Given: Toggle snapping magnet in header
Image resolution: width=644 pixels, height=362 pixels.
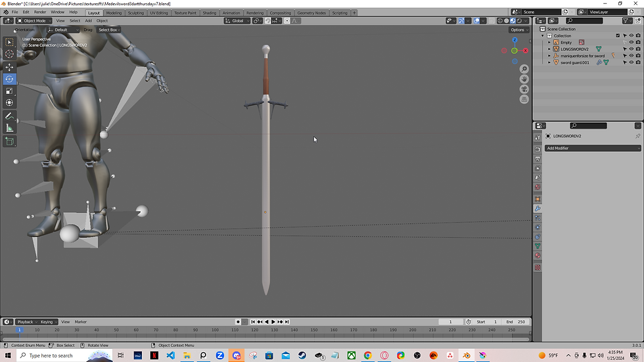Looking at the screenshot, I should click(x=268, y=20).
